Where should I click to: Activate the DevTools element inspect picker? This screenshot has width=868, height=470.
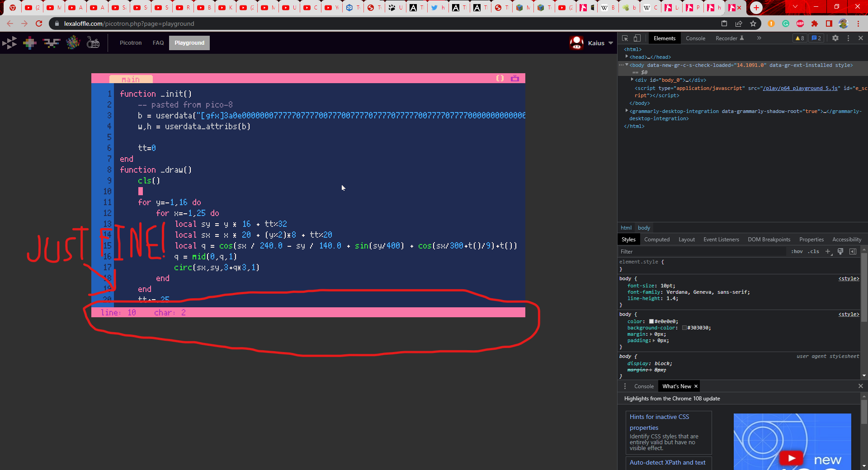click(625, 38)
